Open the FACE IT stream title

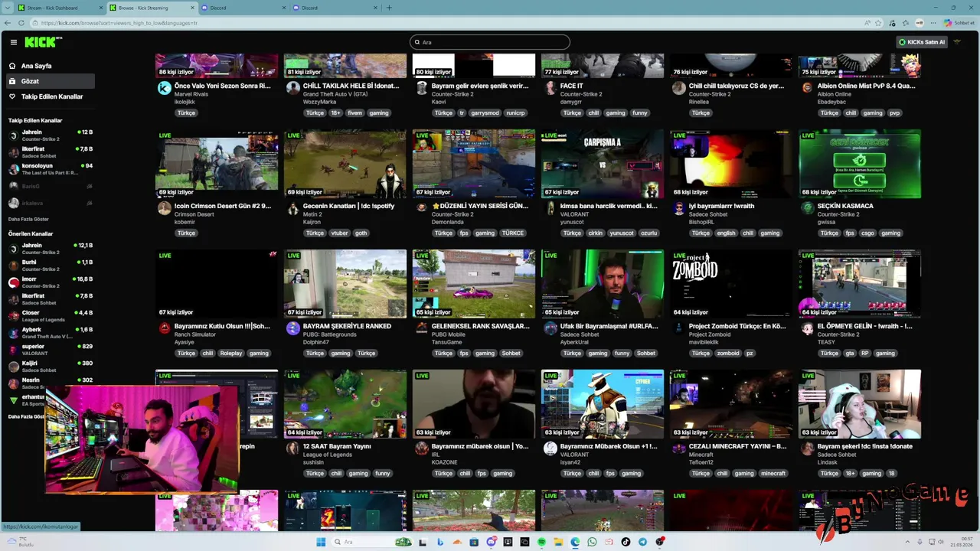[x=572, y=86]
